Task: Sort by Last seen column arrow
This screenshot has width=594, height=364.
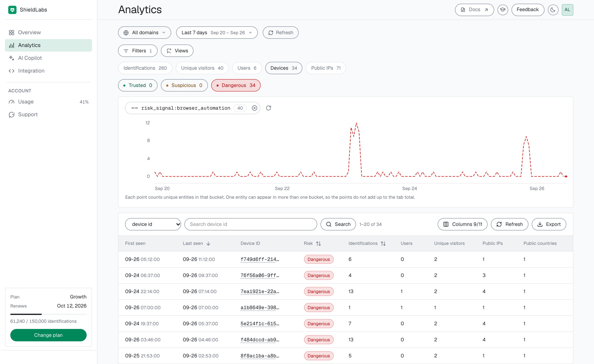Action: coord(208,244)
